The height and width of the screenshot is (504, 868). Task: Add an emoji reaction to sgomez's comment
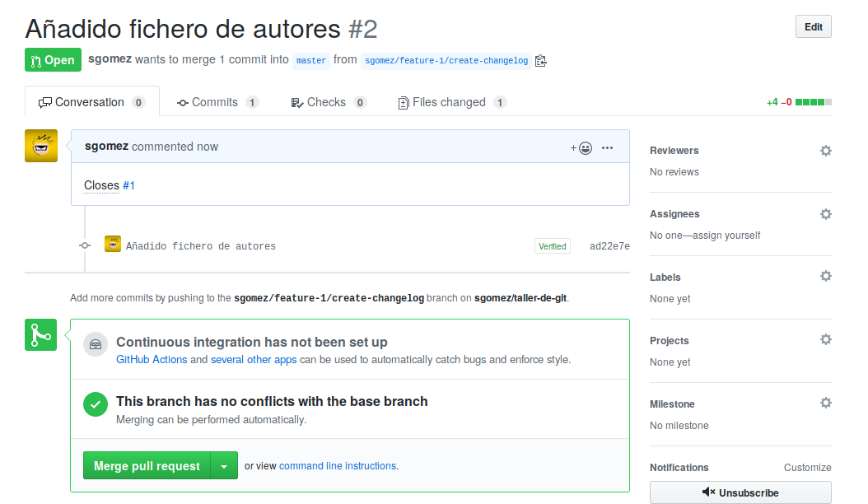pyautogui.click(x=584, y=148)
